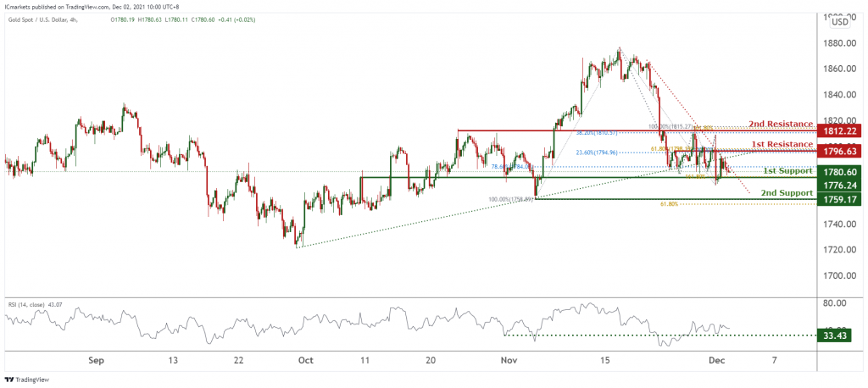Click the 1780.60 current price label
This screenshot has width=868, height=388.
(x=838, y=172)
